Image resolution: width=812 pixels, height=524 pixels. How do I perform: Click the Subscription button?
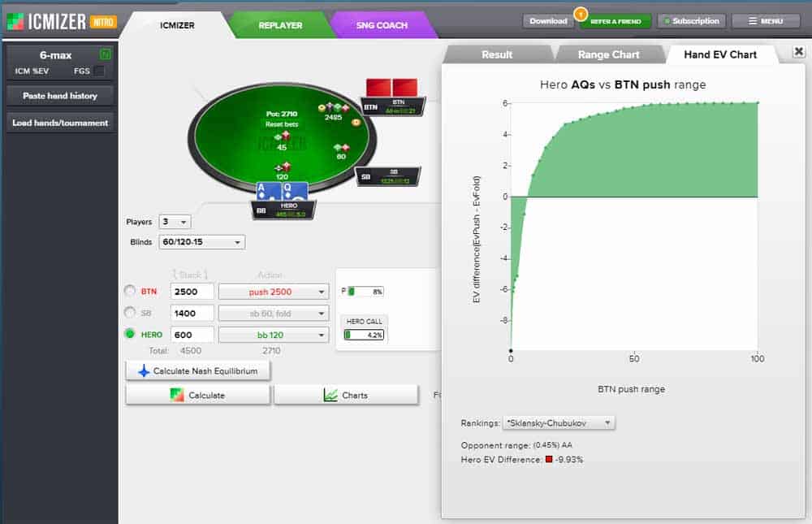point(692,21)
